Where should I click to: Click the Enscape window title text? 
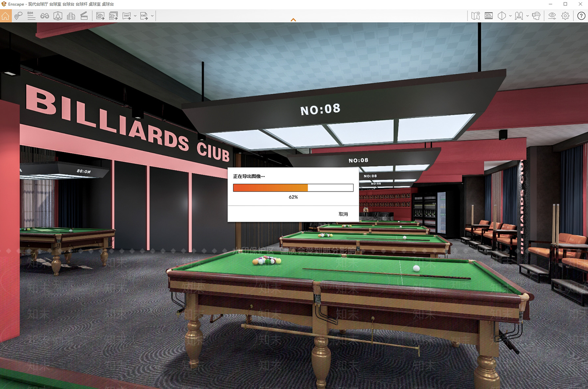(61, 4)
